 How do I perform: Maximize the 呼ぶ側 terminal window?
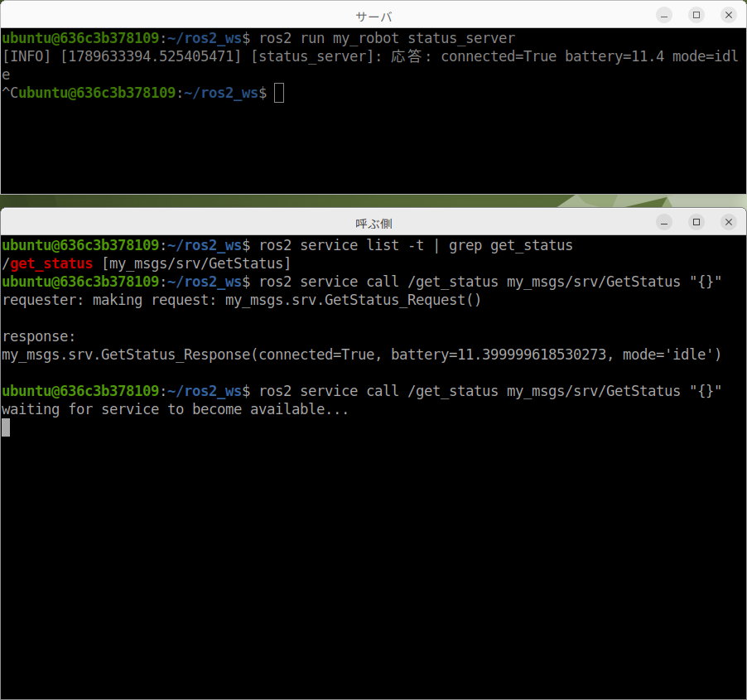tap(696, 222)
